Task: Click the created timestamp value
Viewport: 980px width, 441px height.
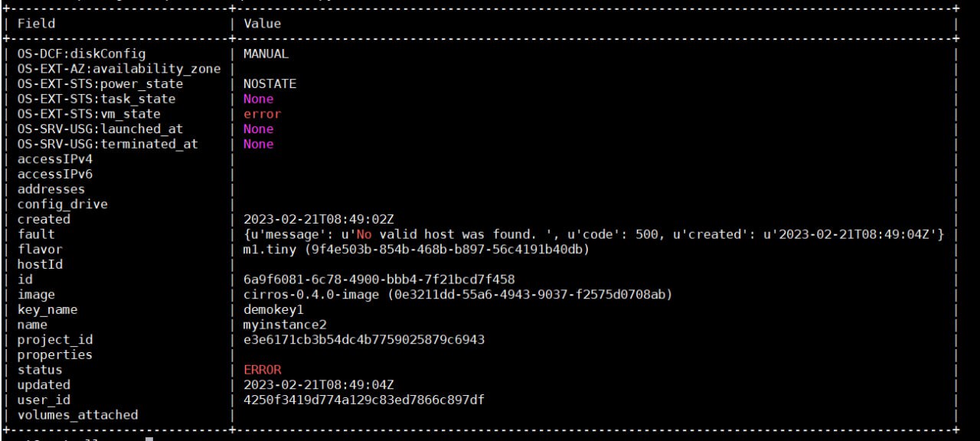Action: [x=318, y=219]
